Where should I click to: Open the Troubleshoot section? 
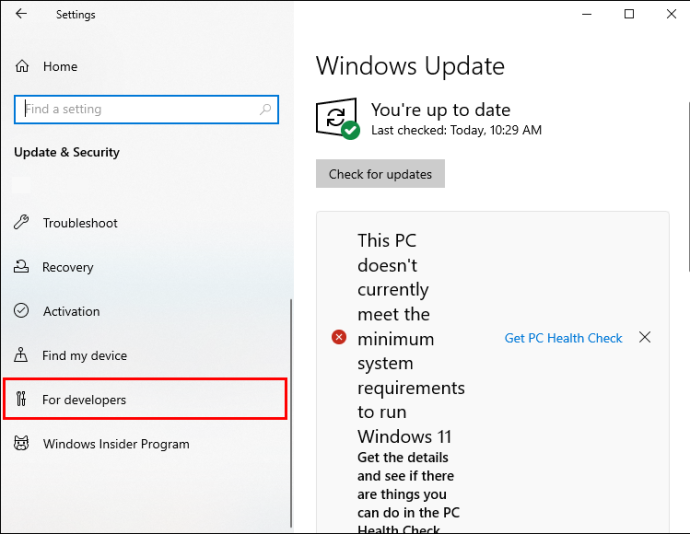point(145,223)
